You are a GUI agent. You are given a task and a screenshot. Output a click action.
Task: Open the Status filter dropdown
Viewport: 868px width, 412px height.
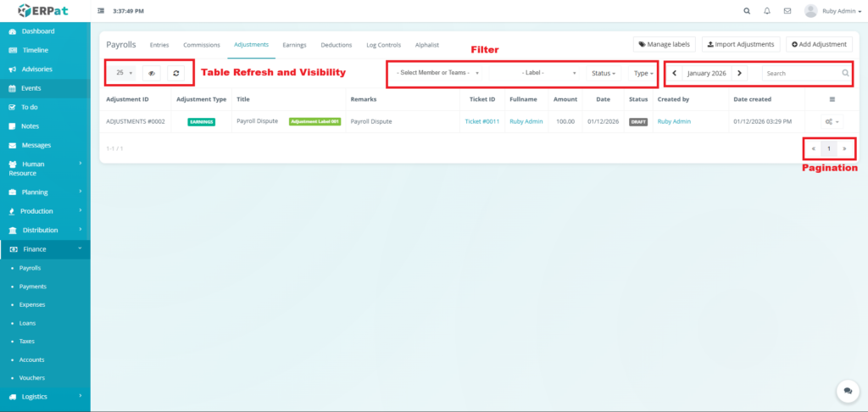[x=604, y=73]
